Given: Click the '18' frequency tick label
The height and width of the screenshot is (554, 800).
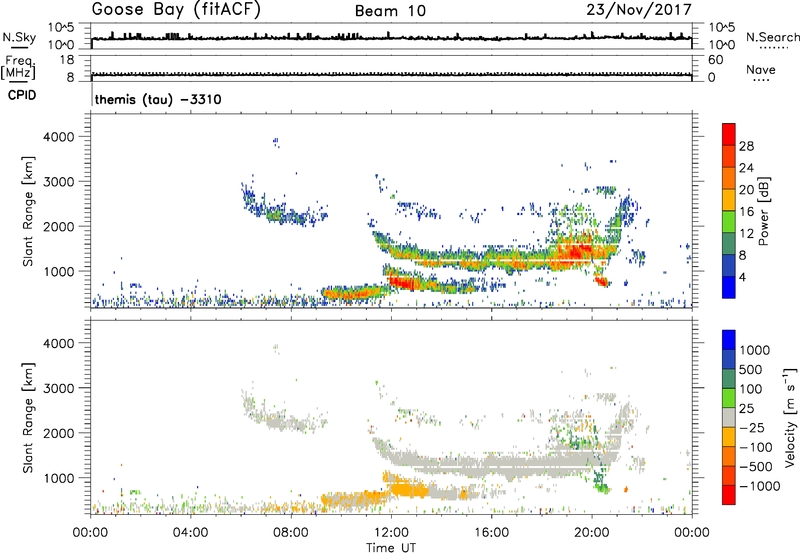Looking at the screenshot, I should pyautogui.click(x=67, y=60).
